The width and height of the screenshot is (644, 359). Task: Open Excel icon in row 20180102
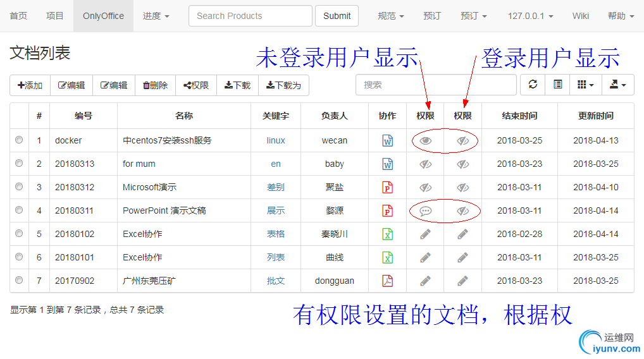(x=387, y=234)
